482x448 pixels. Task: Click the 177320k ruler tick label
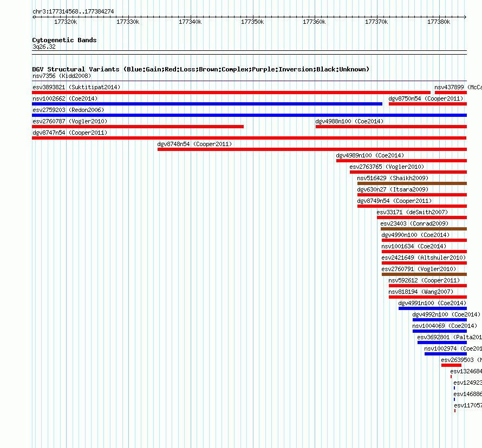[x=66, y=22]
